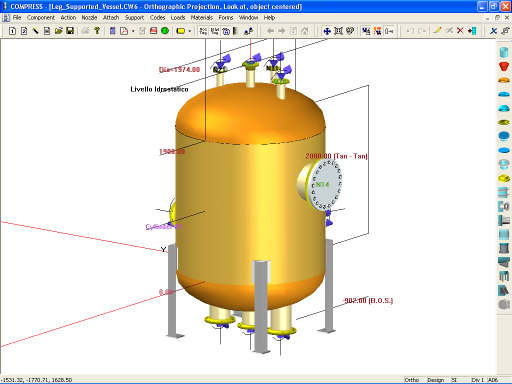
Task: Click the Ortho status bar indicator
Action: pyautogui.click(x=412, y=380)
